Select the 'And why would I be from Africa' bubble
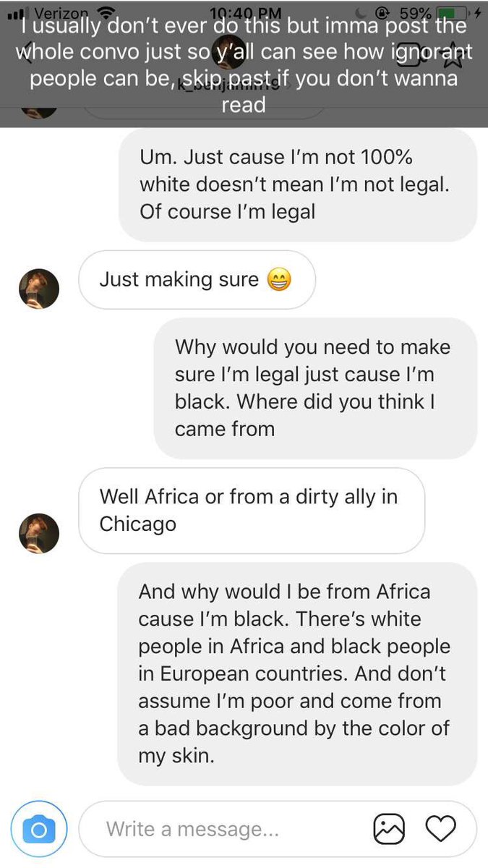The image size is (488, 868). (x=297, y=674)
